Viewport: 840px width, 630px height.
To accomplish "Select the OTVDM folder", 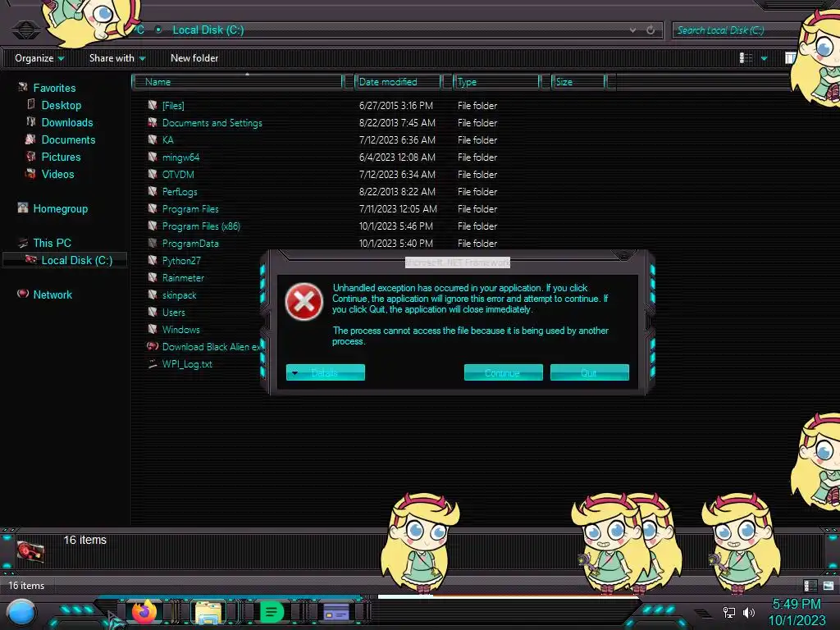I will 178,174.
